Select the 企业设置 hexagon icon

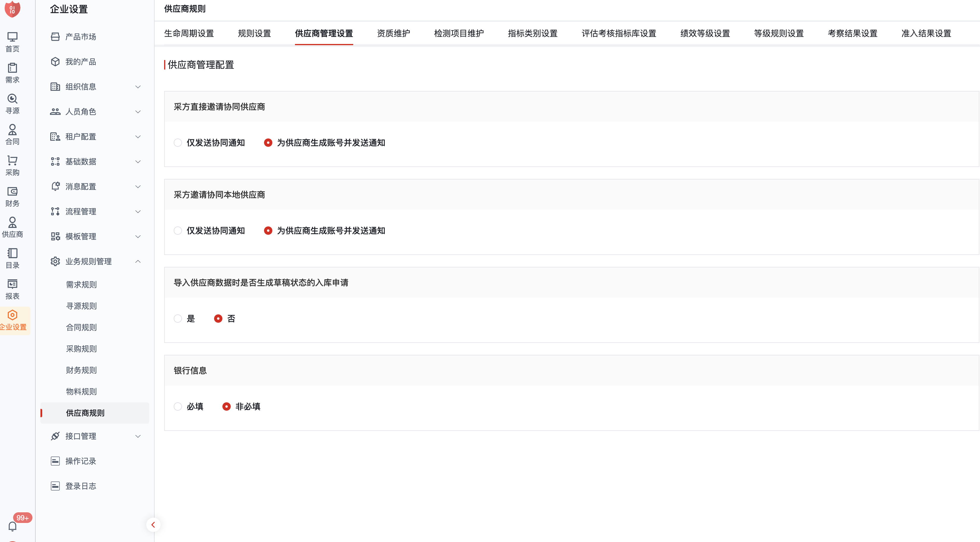(x=12, y=315)
